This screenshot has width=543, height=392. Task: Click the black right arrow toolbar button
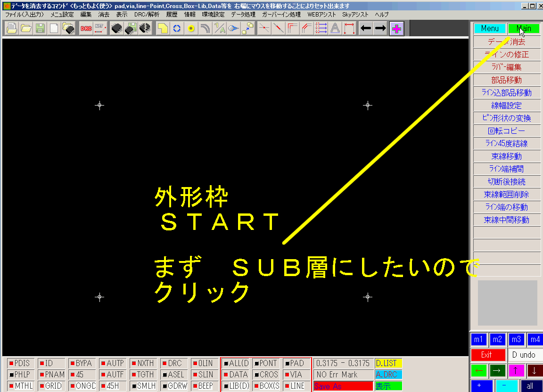(380, 28)
